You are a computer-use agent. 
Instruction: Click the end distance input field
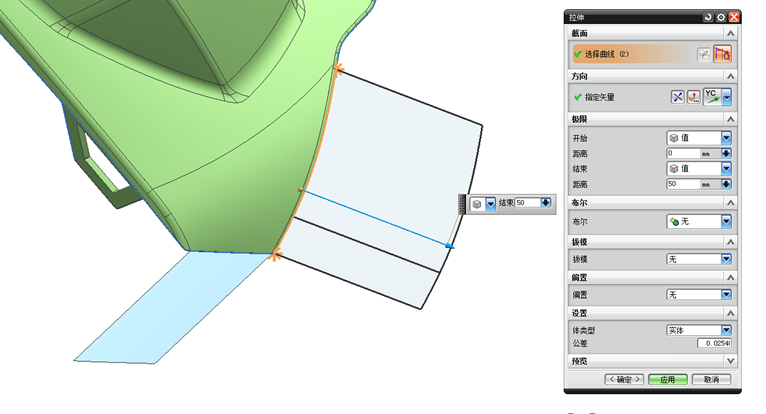pos(693,184)
